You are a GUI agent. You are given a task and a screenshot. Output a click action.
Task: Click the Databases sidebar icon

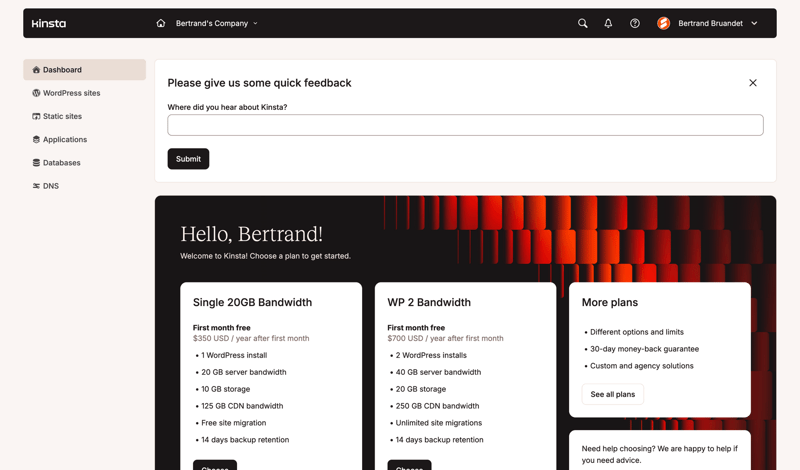[36, 163]
